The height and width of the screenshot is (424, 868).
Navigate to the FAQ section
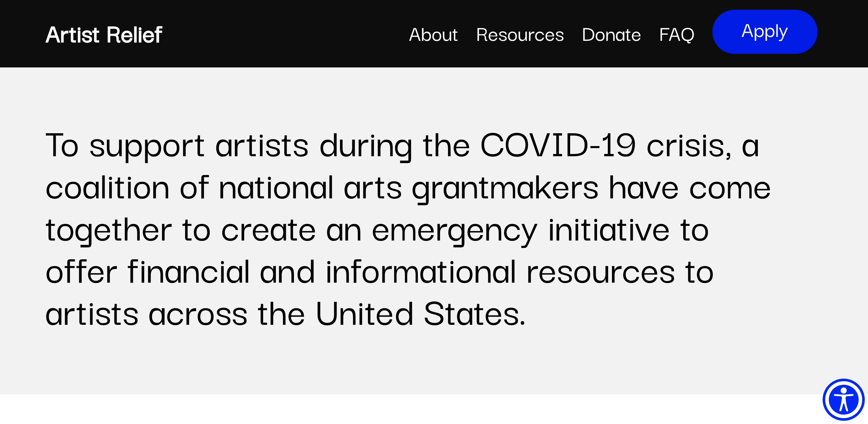point(677,35)
